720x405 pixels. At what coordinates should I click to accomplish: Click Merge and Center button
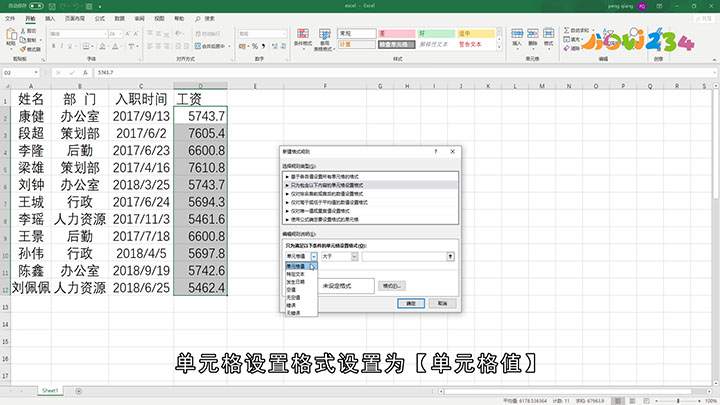(x=213, y=46)
